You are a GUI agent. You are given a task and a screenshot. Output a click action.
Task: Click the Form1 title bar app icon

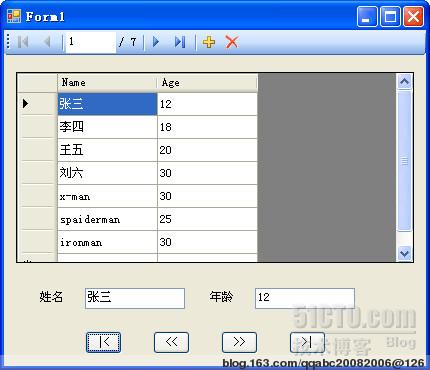coord(14,16)
